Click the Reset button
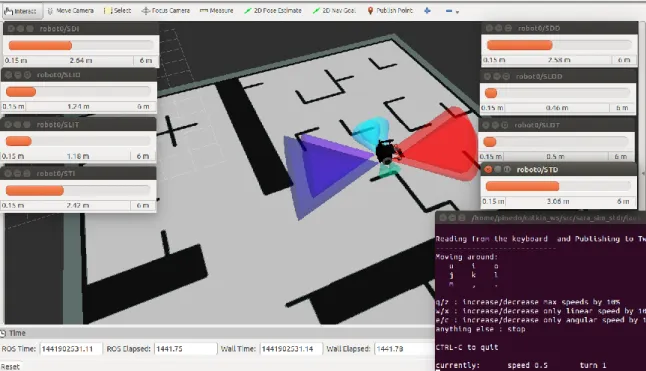The image size is (646, 371). (10, 366)
